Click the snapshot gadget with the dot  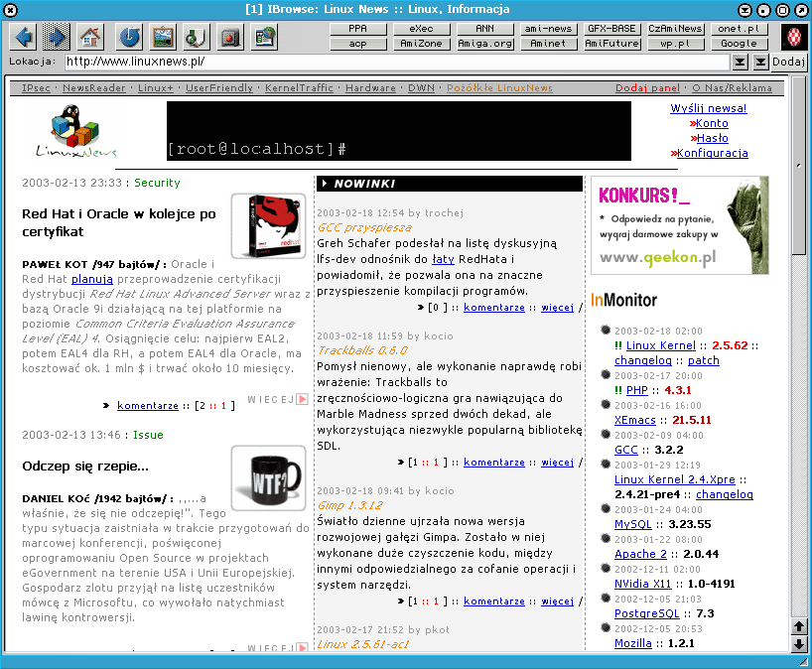(x=763, y=9)
